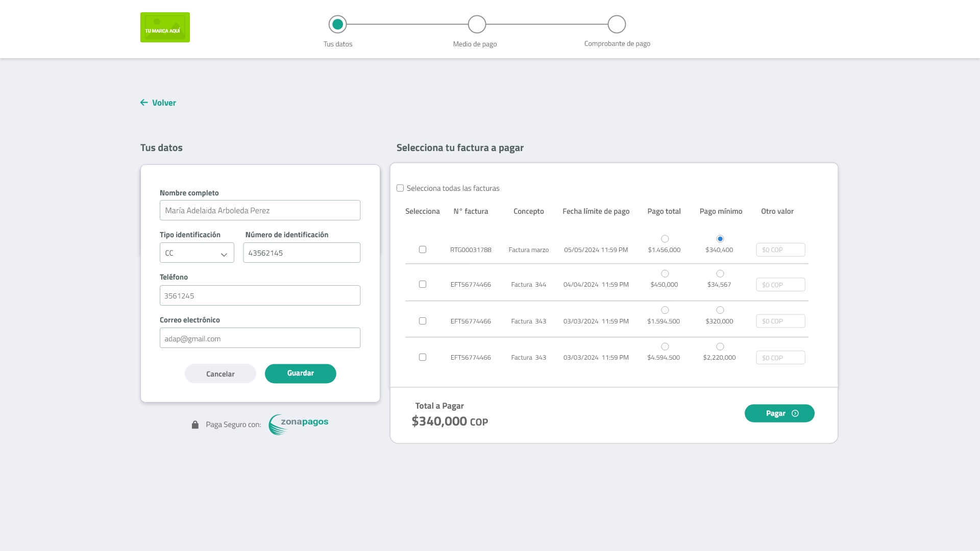The height and width of the screenshot is (551, 980).
Task: Click Otro valor field for Factura marzo
Action: click(780, 249)
